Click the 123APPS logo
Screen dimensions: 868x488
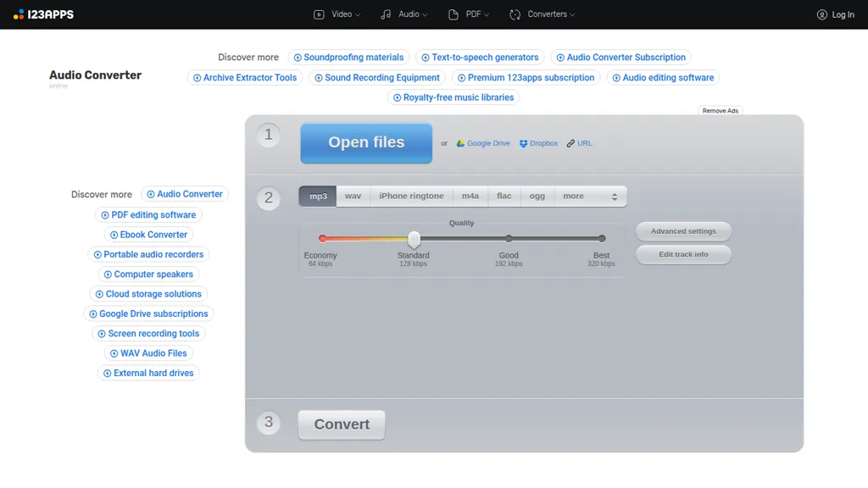point(43,14)
